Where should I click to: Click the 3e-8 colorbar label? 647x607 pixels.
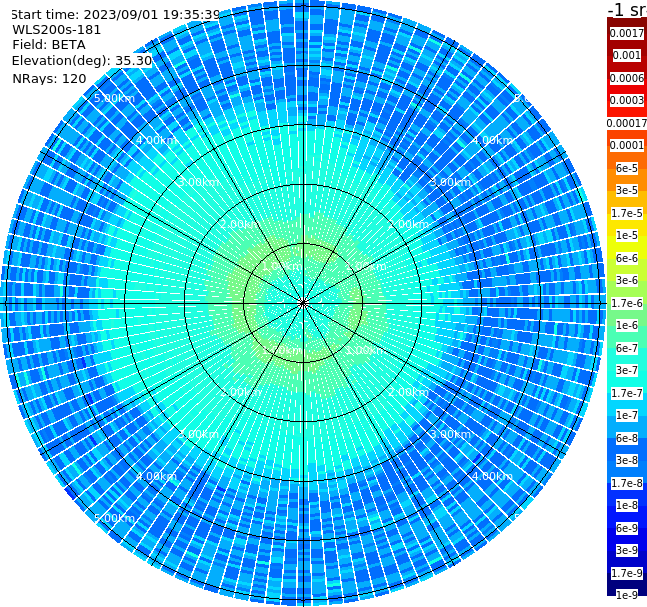[x=627, y=460]
